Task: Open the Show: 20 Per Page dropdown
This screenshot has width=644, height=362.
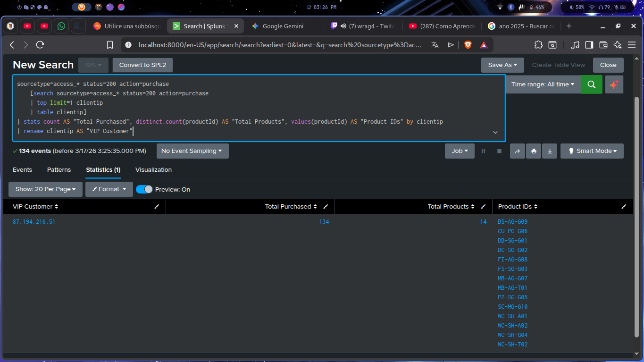Action: 45,189
